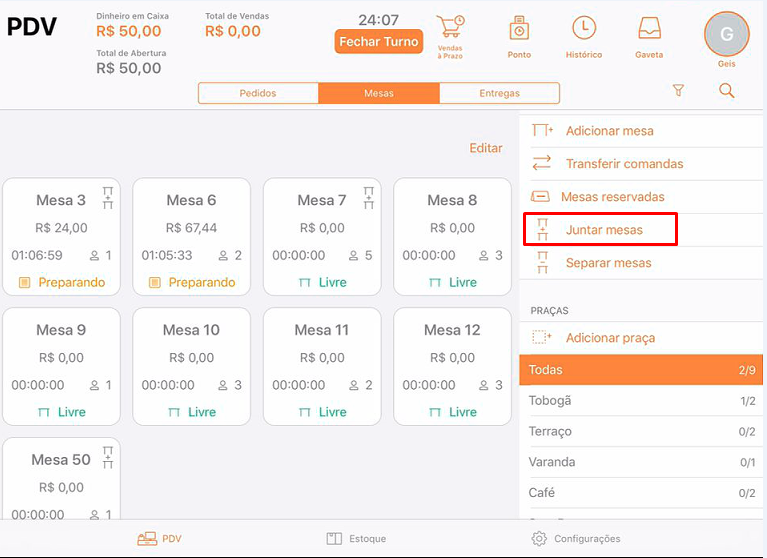Click the PDV register icon in bottom bar

[x=147, y=538]
